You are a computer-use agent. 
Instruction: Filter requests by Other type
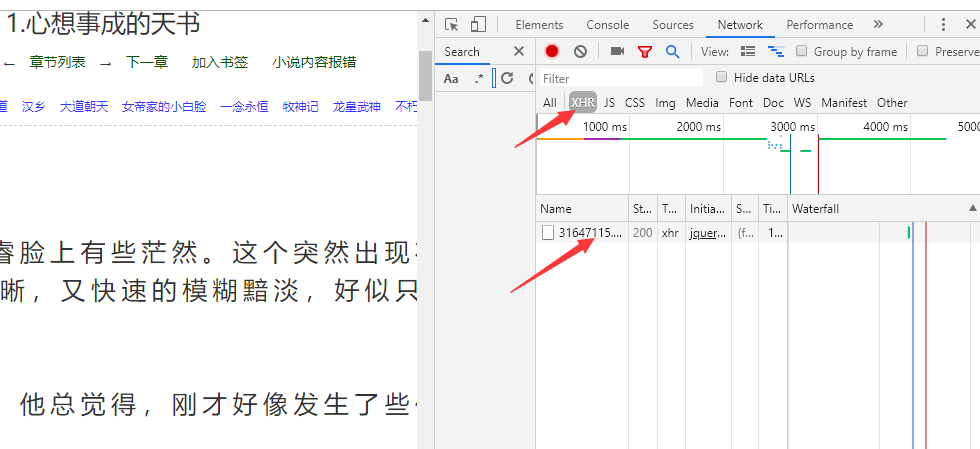pos(892,103)
